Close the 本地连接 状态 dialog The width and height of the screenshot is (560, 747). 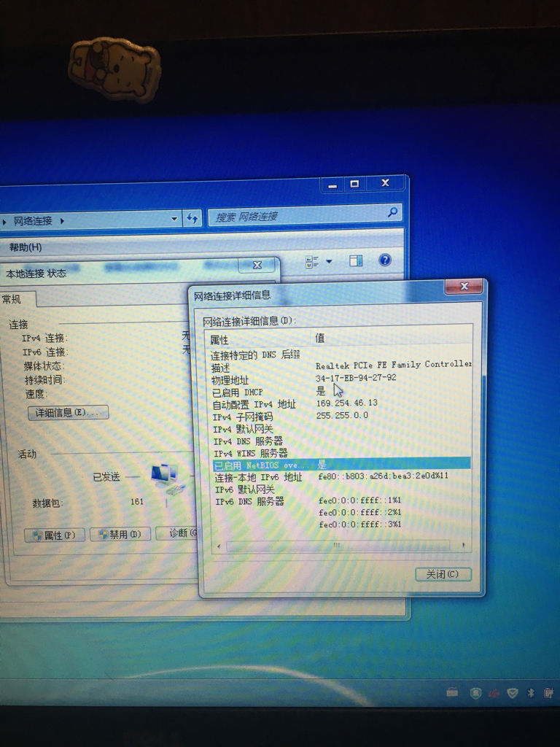coord(257,265)
